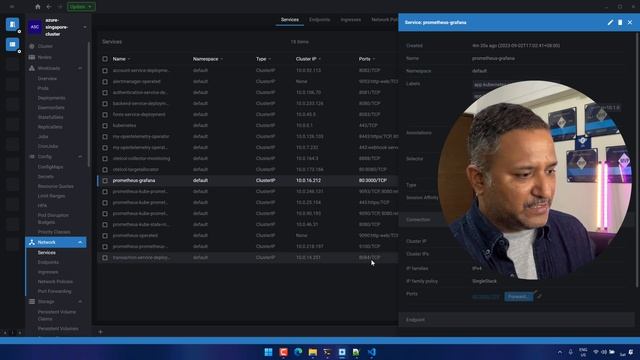This screenshot has height=360, width=640.
Task: Switch to the Ingresses tab
Action: [351, 20]
